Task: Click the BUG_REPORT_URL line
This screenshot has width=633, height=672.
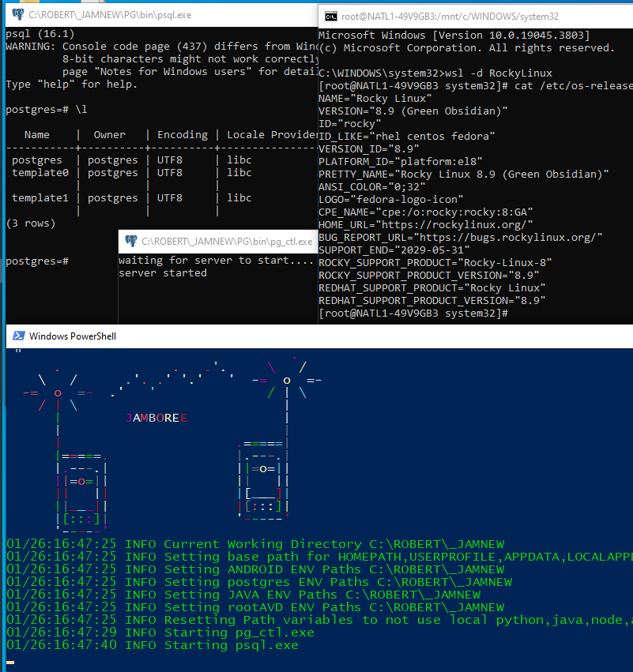Action: 460,238
